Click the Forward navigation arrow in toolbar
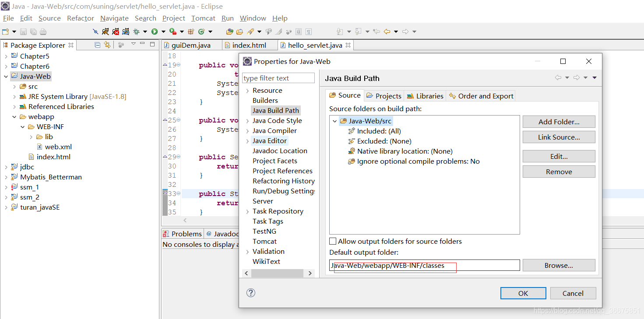This screenshot has width=644, height=319. click(405, 32)
